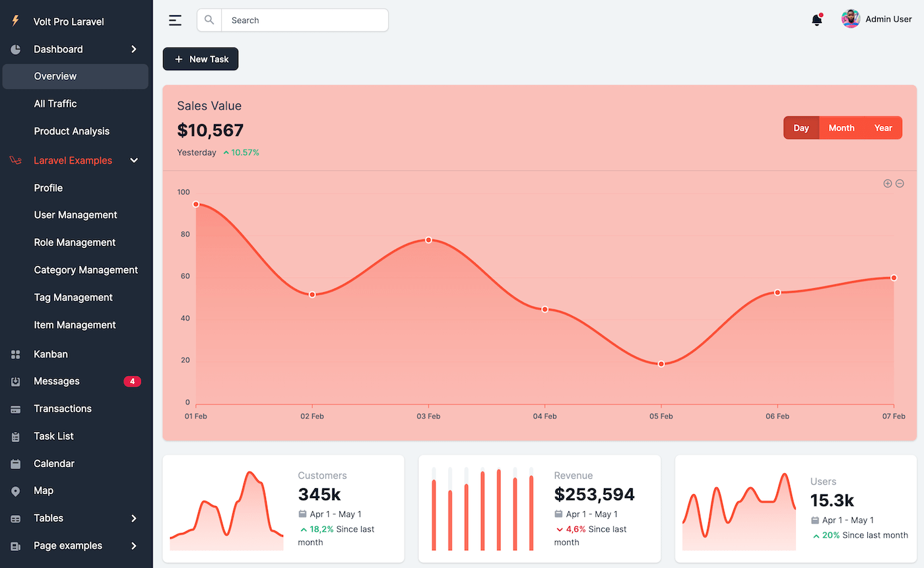Click the Transactions sidebar icon

[16, 408]
